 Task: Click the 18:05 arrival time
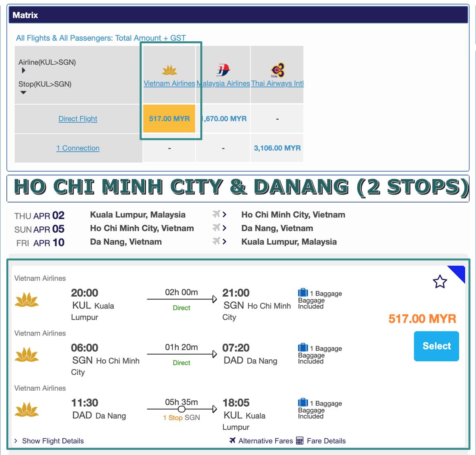click(x=236, y=403)
